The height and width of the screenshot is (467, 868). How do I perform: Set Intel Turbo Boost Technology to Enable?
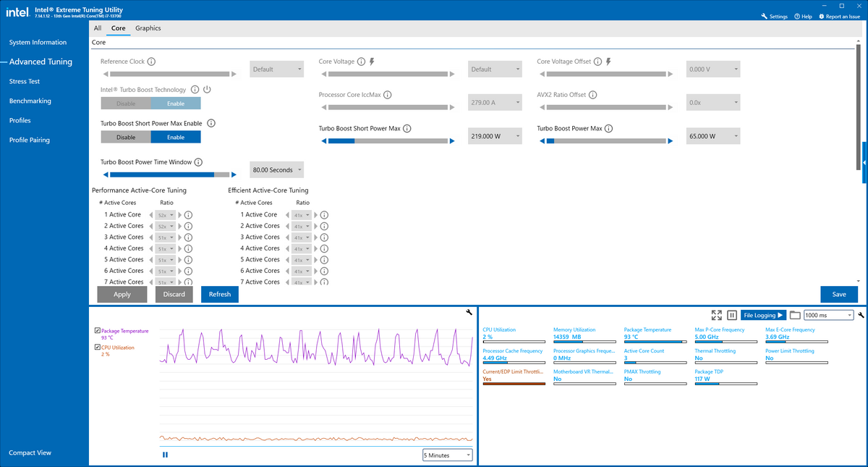(x=176, y=104)
